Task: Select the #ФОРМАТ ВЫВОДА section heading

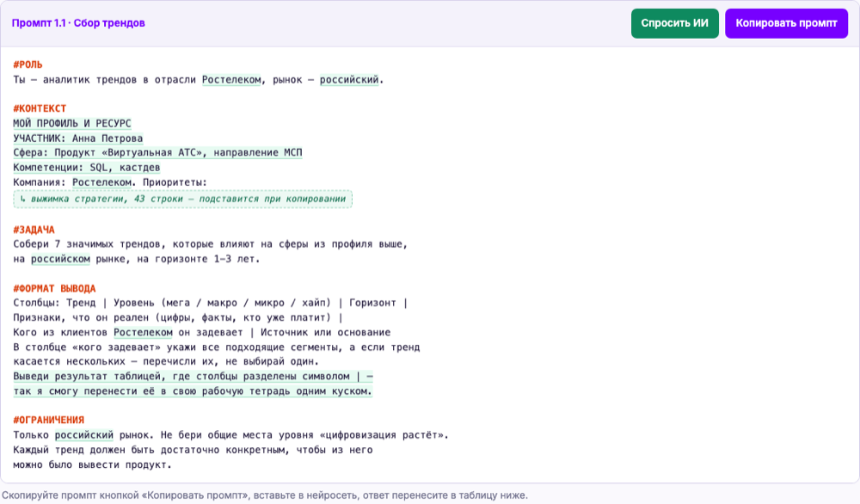Action: tap(54, 288)
